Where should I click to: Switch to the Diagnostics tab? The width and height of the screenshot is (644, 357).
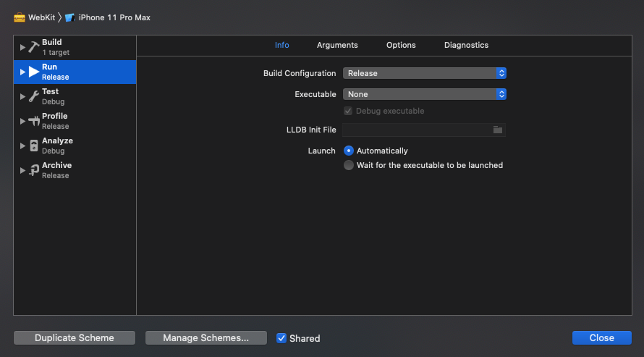click(x=466, y=45)
